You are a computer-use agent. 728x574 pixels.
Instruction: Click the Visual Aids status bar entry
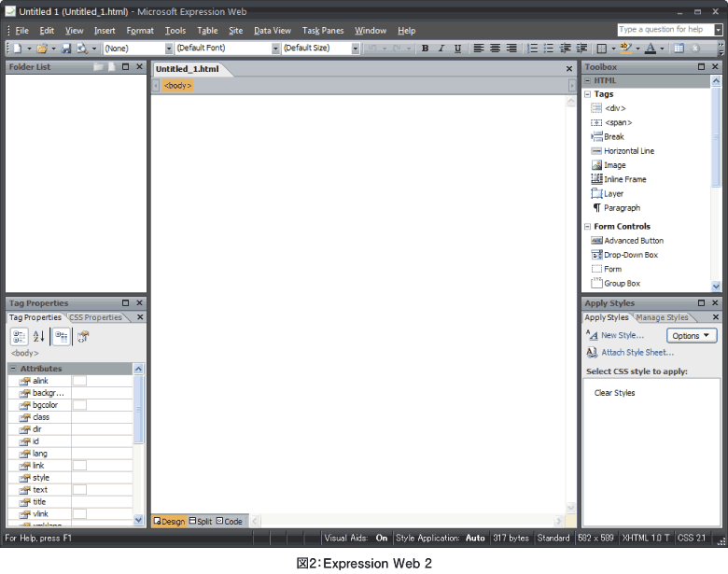pyautogui.click(x=357, y=539)
